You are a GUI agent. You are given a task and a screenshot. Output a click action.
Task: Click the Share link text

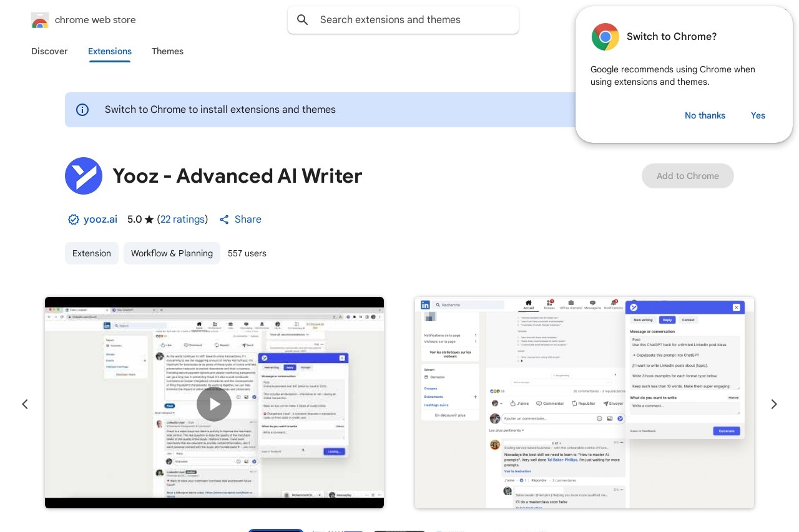coord(248,219)
